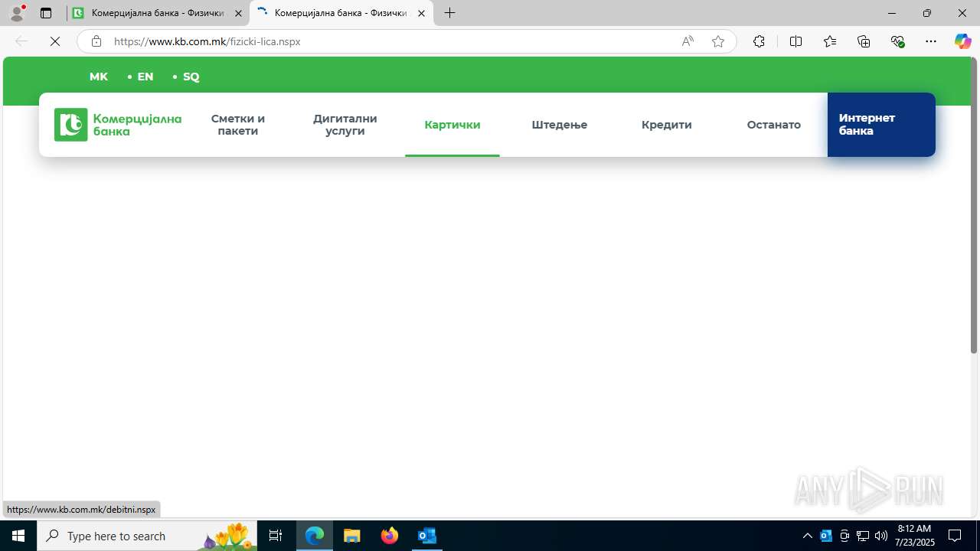The image size is (980, 551).
Task: Select the second loading Комерцијална банка tab
Action: (341, 13)
